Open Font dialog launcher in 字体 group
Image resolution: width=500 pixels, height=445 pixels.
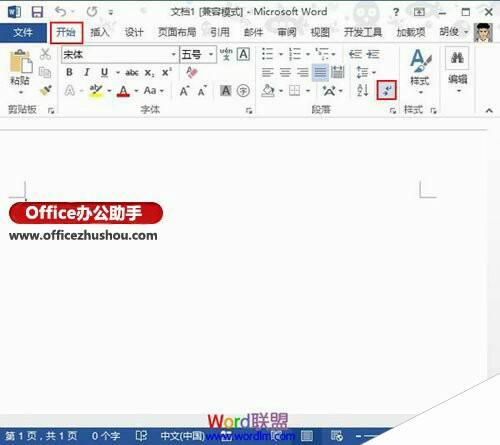(x=249, y=110)
